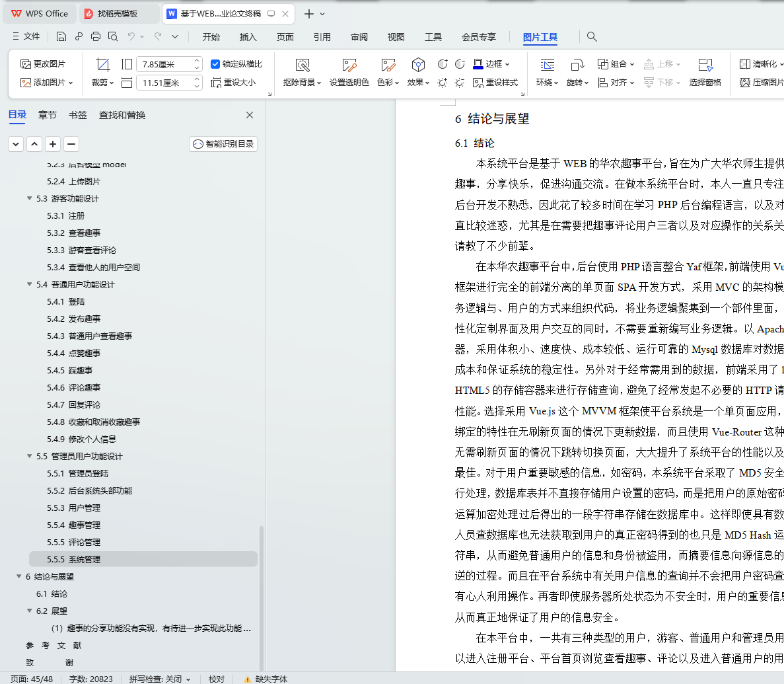Click 更改图片 (Change picture) icon
Image resolution: width=784 pixels, height=684 pixels.
point(43,64)
